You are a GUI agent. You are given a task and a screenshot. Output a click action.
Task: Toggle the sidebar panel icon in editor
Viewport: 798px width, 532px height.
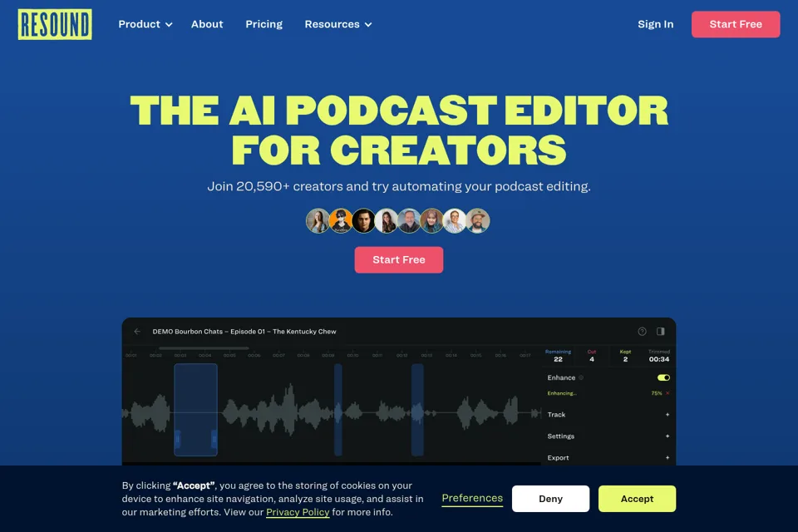pyautogui.click(x=661, y=332)
